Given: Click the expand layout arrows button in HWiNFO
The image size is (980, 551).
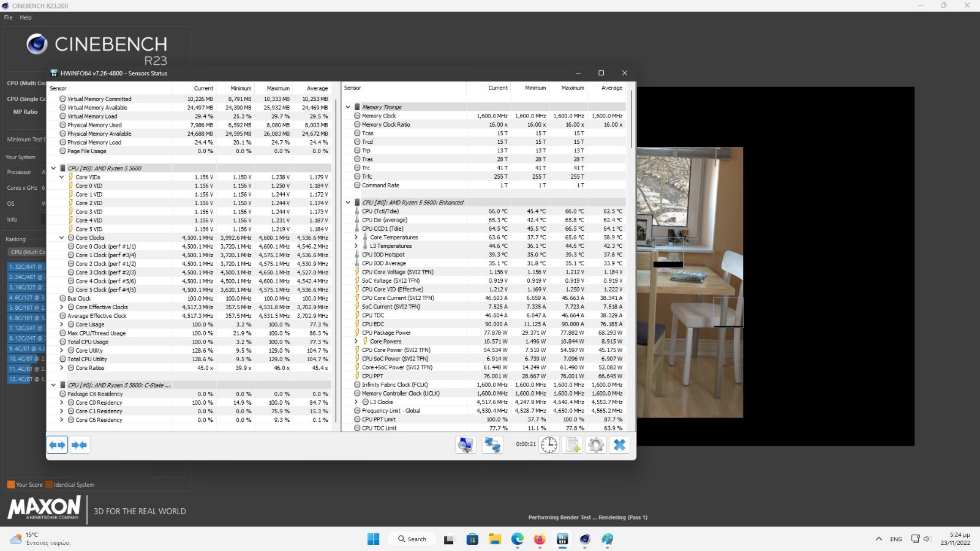Looking at the screenshot, I should [58, 444].
